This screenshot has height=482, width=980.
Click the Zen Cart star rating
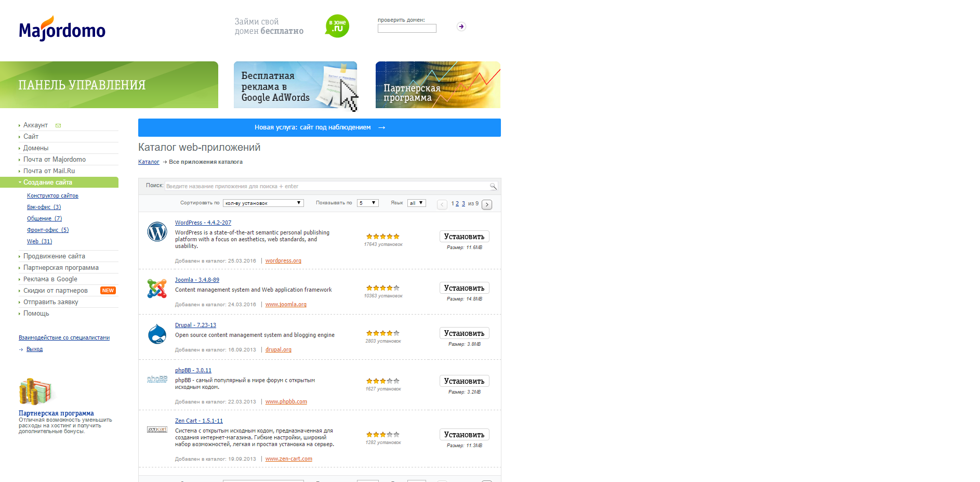pos(383,435)
